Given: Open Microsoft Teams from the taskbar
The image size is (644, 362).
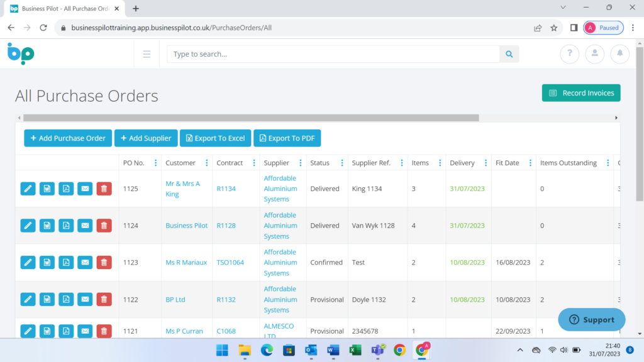Looking at the screenshot, I should coord(377,350).
